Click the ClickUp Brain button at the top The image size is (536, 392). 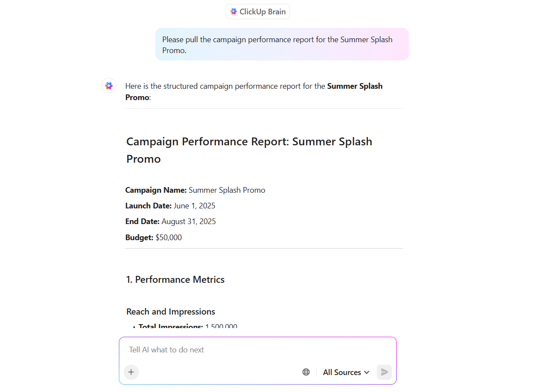click(257, 11)
